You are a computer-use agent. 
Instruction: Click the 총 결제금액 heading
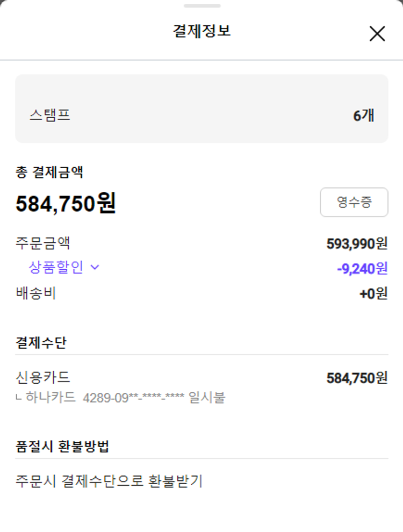click(x=49, y=172)
